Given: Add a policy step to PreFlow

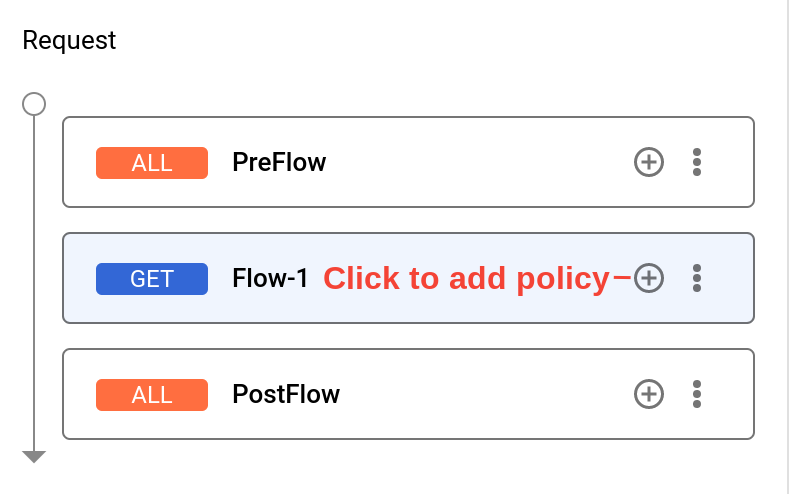Looking at the screenshot, I should [x=649, y=162].
